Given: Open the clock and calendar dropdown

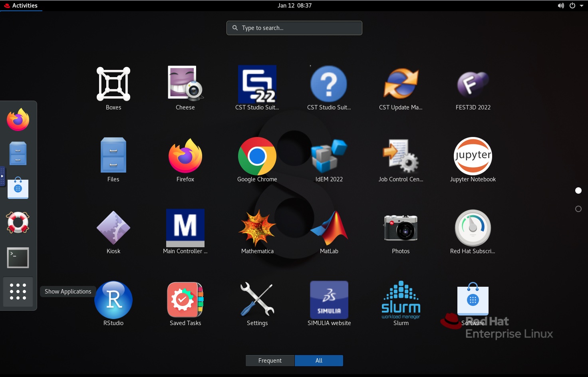Looking at the screenshot, I should coord(294,6).
